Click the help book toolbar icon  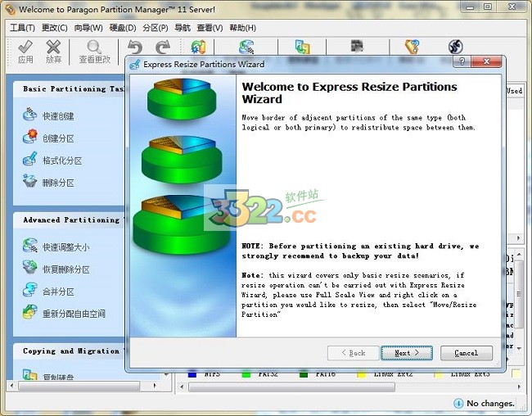click(413, 47)
